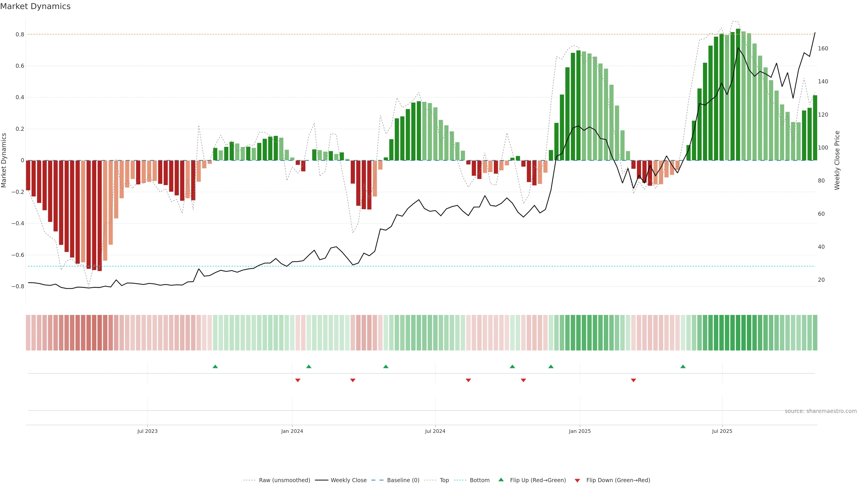Image resolution: width=868 pixels, height=488 pixels.
Task: Click the earliest green Flip Up triangle marker
Action: click(x=215, y=366)
